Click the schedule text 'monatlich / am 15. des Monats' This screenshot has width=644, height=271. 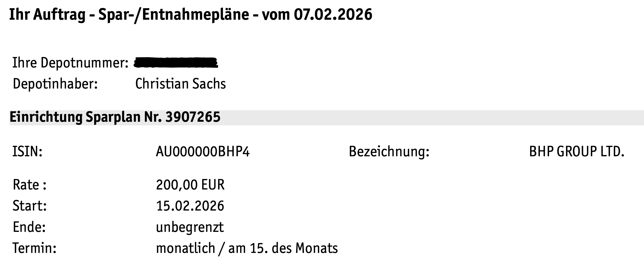[x=247, y=248]
